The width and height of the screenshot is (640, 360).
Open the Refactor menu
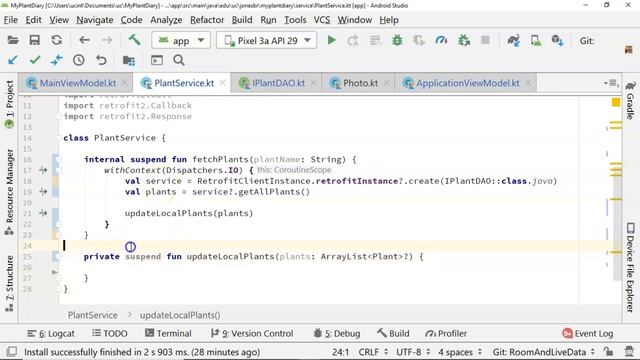tap(207, 20)
